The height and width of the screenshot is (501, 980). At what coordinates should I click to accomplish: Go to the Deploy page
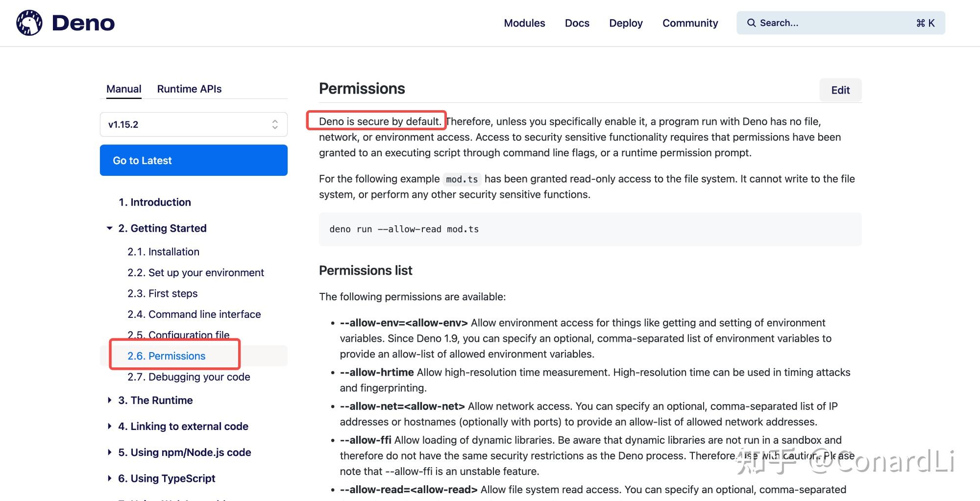pyautogui.click(x=626, y=23)
